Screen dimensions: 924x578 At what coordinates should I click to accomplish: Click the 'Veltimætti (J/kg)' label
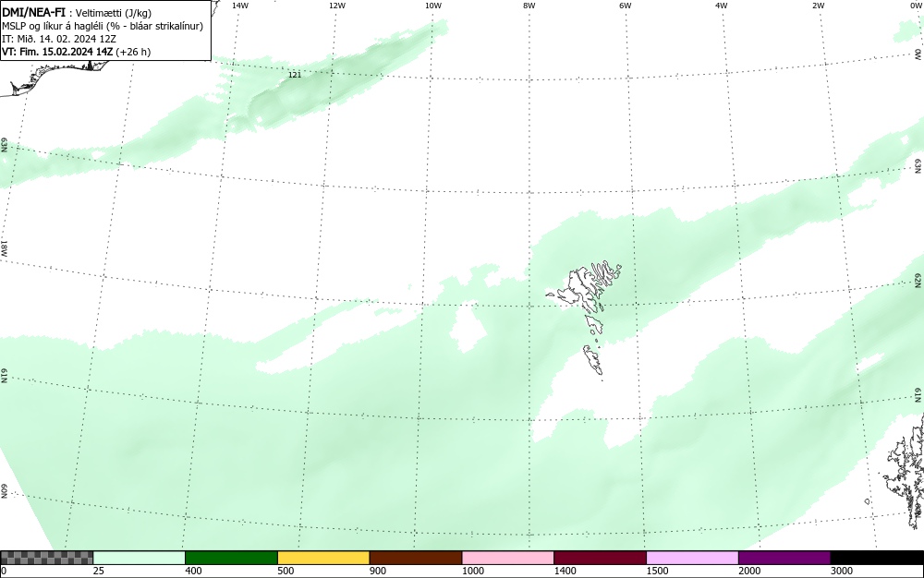tap(113, 13)
